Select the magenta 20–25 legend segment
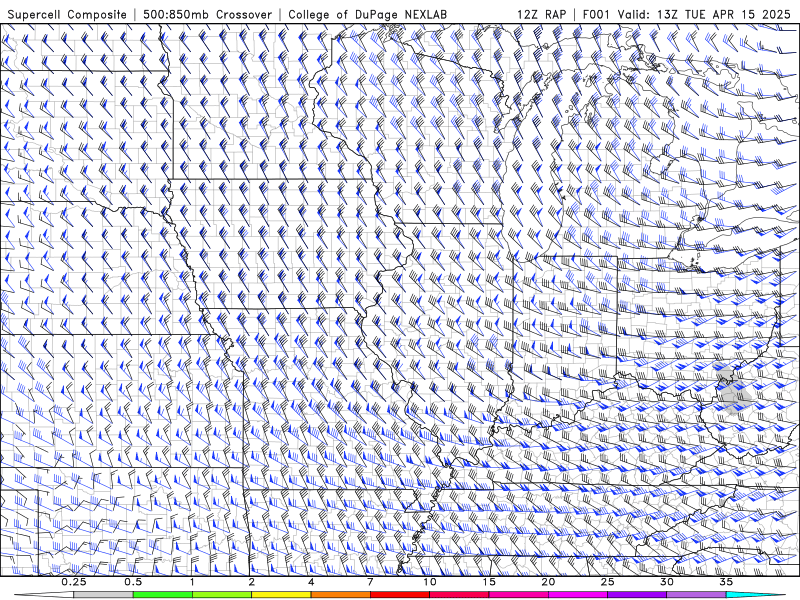The height and width of the screenshot is (600, 800). pos(578,595)
